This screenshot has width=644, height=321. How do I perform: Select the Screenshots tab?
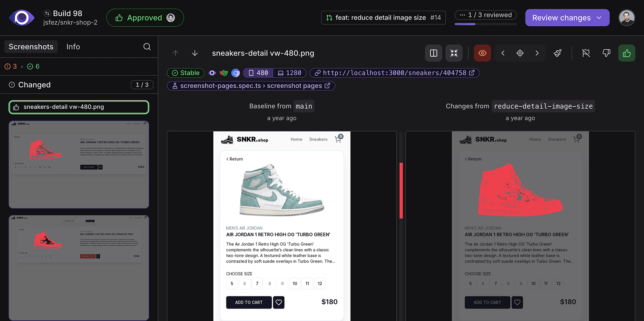pos(31,47)
